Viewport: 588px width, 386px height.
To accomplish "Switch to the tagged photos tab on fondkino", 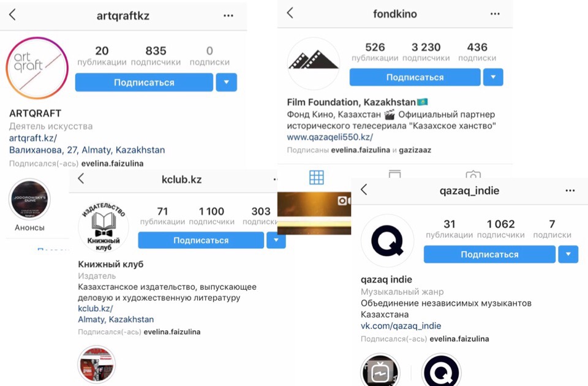I will pos(473,175).
